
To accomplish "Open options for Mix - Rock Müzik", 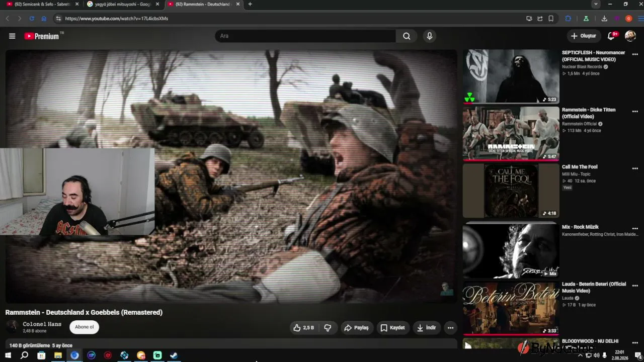I will pyautogui.click(x=635, y=229).
